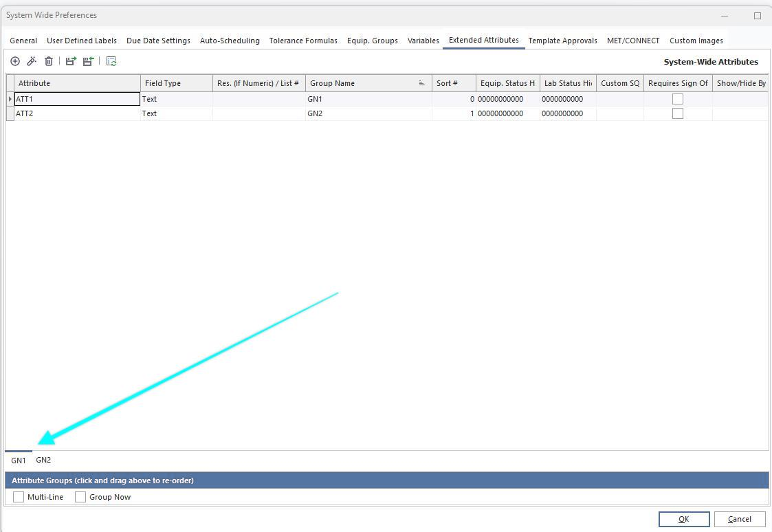The width and height of the screenshot is (772, 532).
Task: Click the Sort # value 0 for ATT1
Action: point(454,99)
